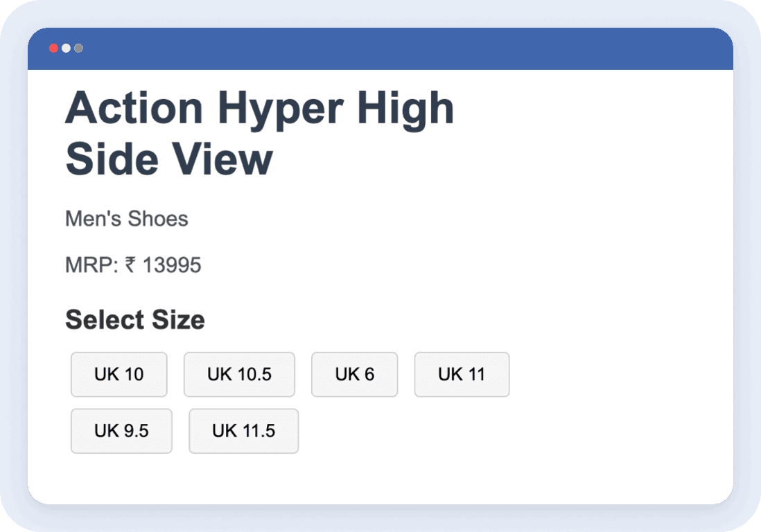Viewport: 761px width, 532px height.
Task: Click the word "High" in the title
Action: tap(405, 109)
